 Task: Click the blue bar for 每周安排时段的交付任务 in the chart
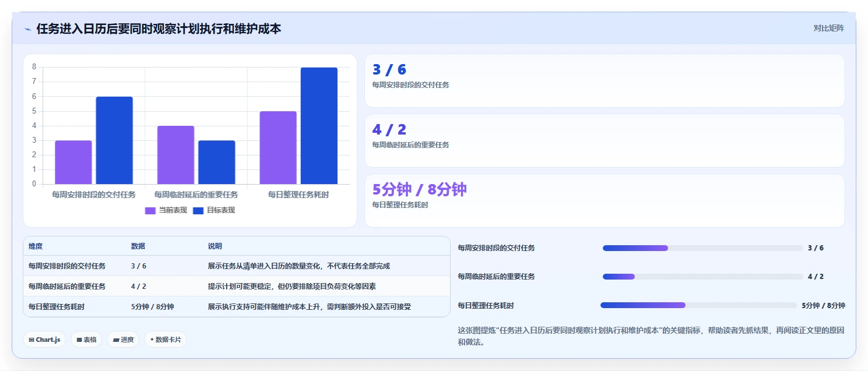114,140
